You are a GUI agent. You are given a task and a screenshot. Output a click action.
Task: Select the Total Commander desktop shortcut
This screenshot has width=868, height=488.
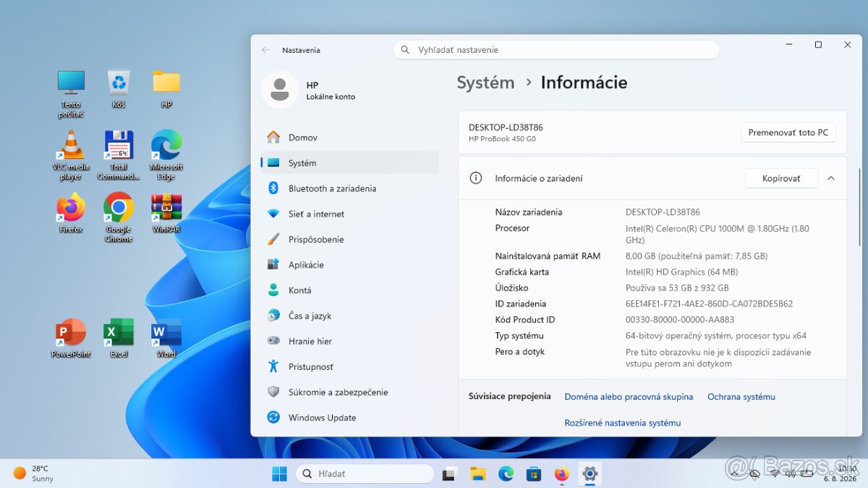pos(119,156)
